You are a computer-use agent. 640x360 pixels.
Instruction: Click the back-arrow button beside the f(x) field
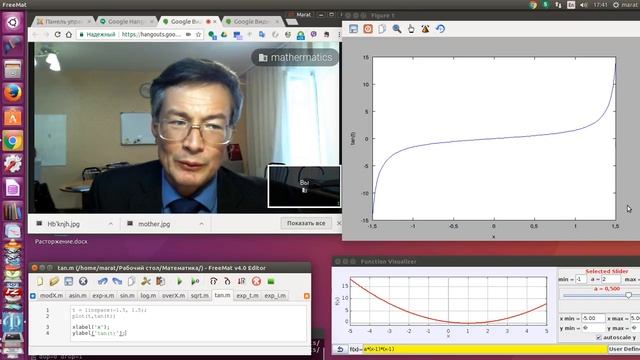click(340, 349)
